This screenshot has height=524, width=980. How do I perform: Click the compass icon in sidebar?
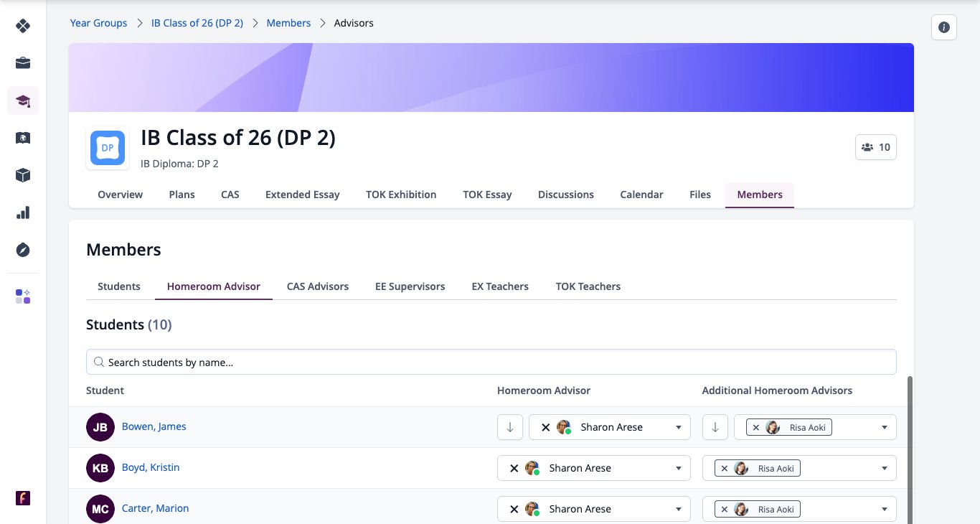click(23, 250)
